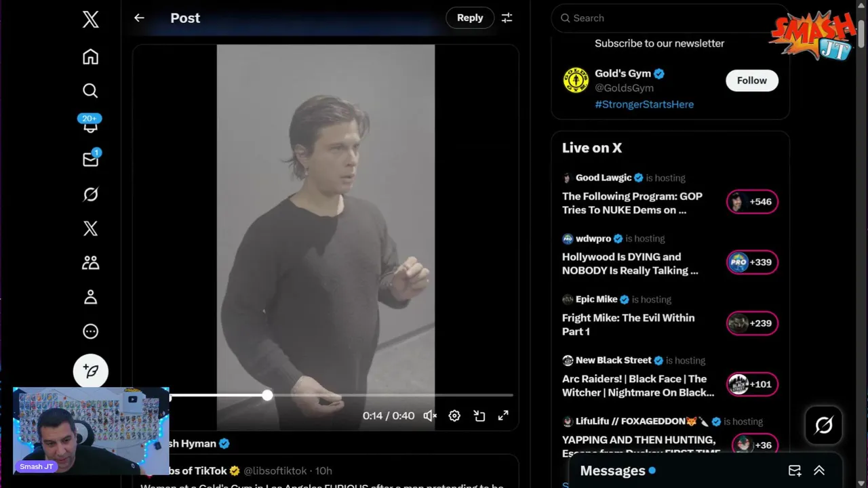Screen dimensions: 868x488
Task: Open Profile icon in left sidebar
Action: [x=90, y=297]
